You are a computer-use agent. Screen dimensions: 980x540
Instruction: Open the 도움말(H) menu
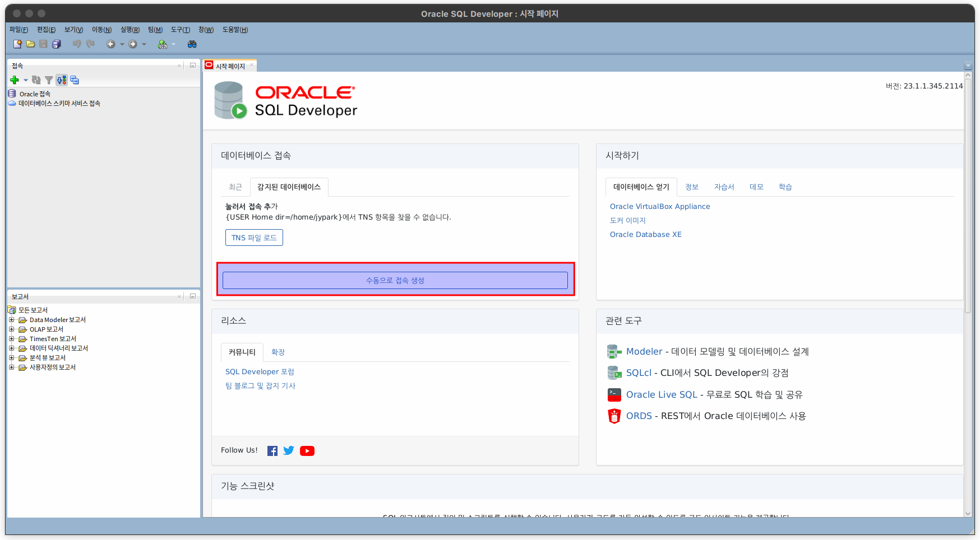[x=235, y=30]
